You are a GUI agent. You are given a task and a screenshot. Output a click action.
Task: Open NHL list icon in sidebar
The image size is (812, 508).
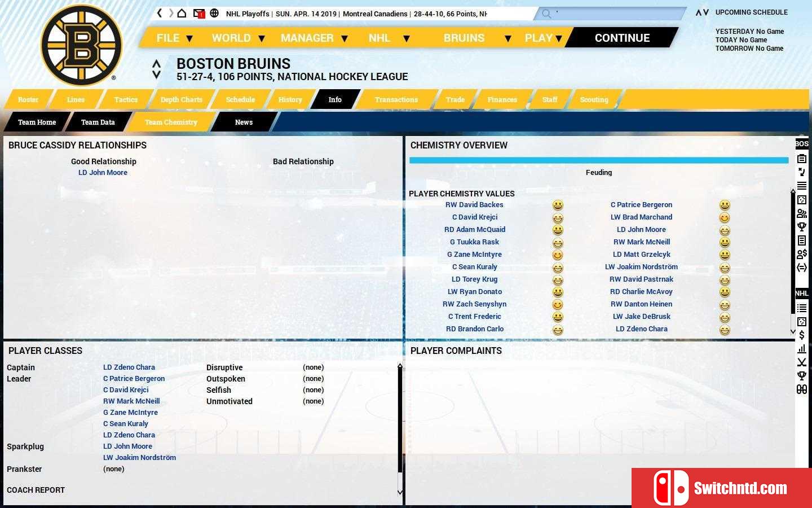pyautogui.click(x=802, y=308)
